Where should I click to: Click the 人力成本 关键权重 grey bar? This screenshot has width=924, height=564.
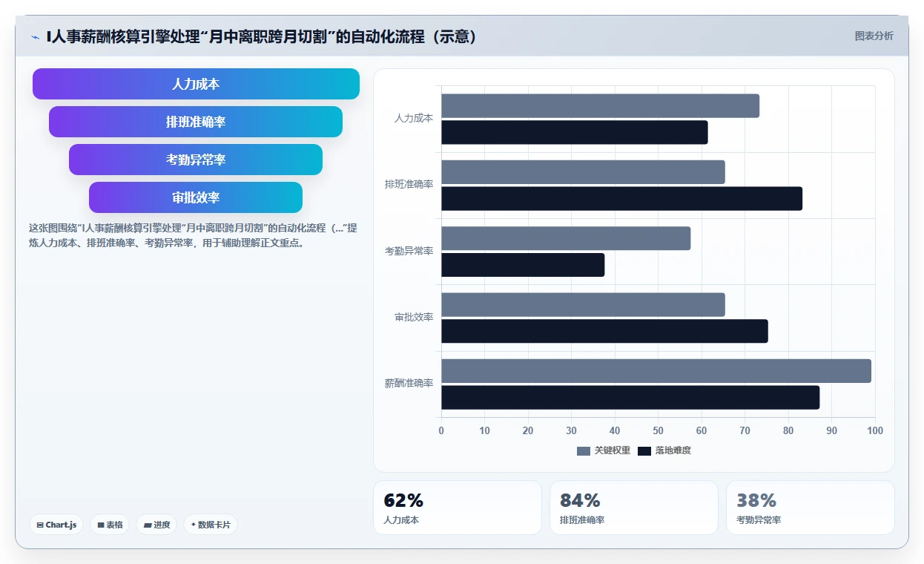(x=600, y=106)
